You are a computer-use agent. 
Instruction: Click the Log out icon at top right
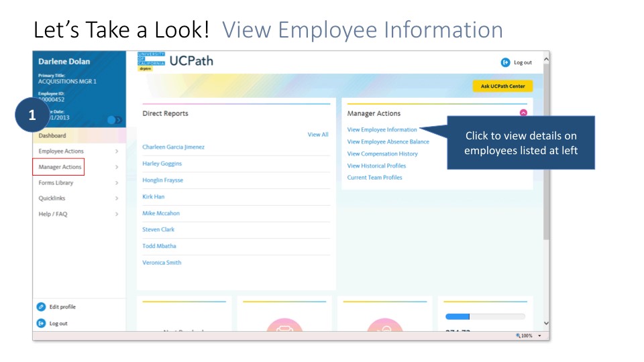point(505,62)
